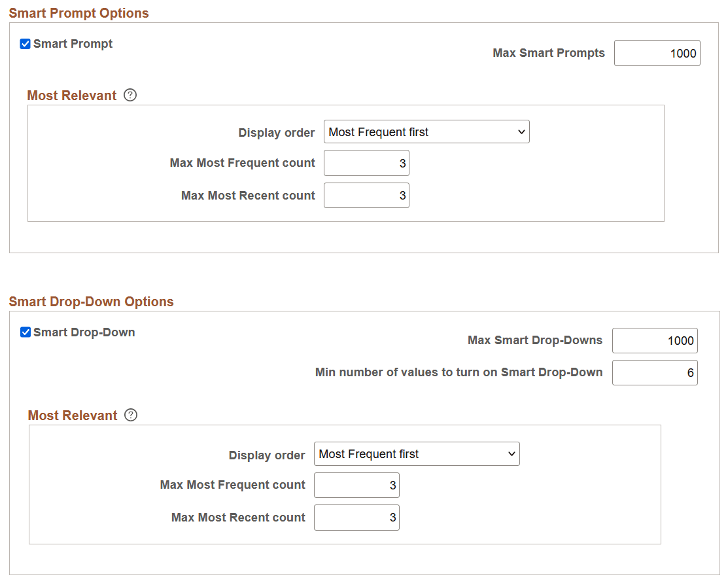The width and height of the screenshot is (728, 583).
Task: Click Max Most Recent count under Smart Drop-Down
Action: 356,517
